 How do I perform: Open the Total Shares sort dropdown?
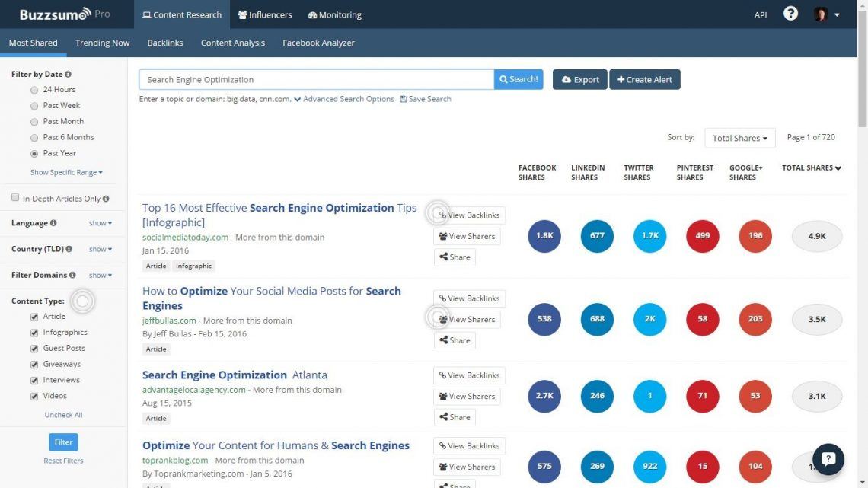pyautogui.click(x=739, y=138)
